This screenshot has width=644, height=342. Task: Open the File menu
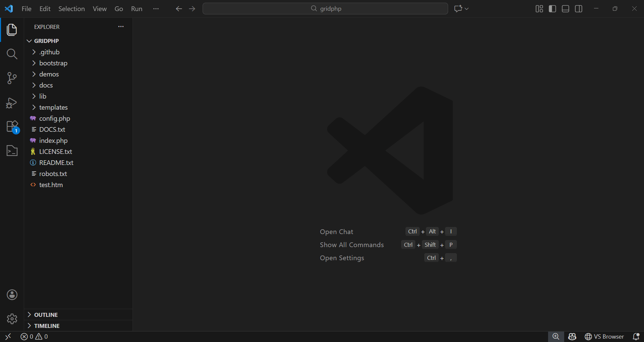coord(26,9)
